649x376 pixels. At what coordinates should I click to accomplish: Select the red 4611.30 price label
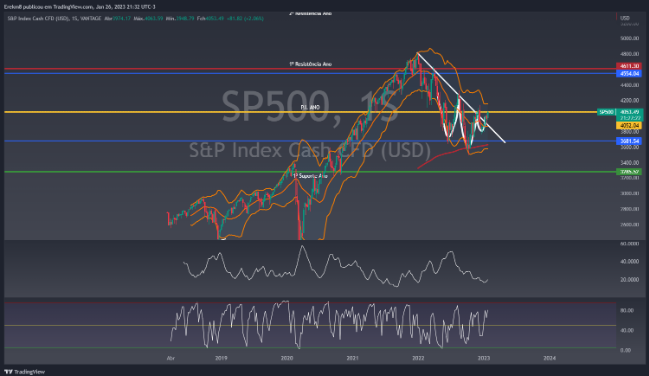[x=629, y=66]
